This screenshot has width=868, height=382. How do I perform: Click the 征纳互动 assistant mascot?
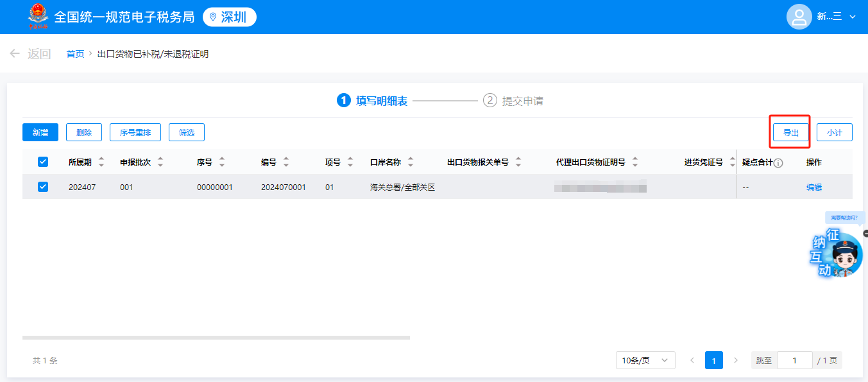point(837,254)
